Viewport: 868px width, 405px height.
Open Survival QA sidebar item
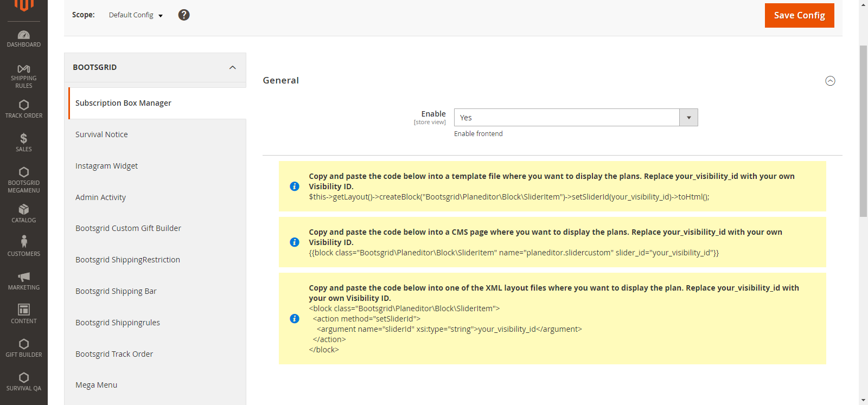pyautogui.click(x=24, y=382)
